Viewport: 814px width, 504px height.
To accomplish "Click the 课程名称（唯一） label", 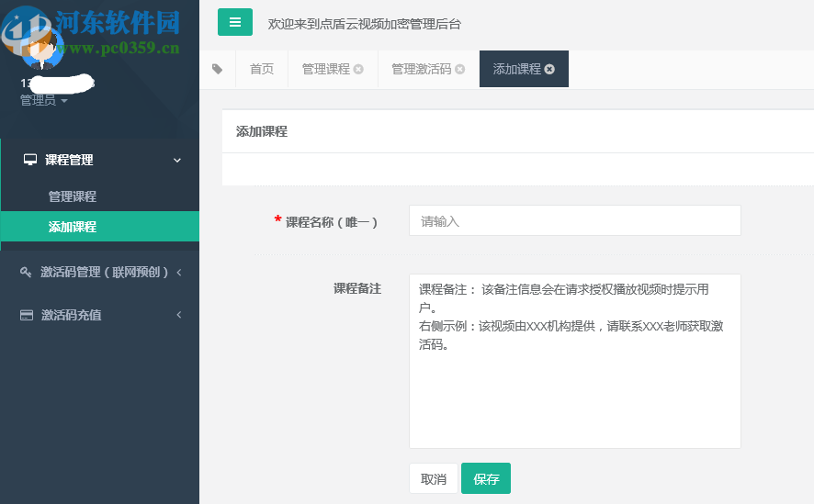I will [x=332, y=222].
